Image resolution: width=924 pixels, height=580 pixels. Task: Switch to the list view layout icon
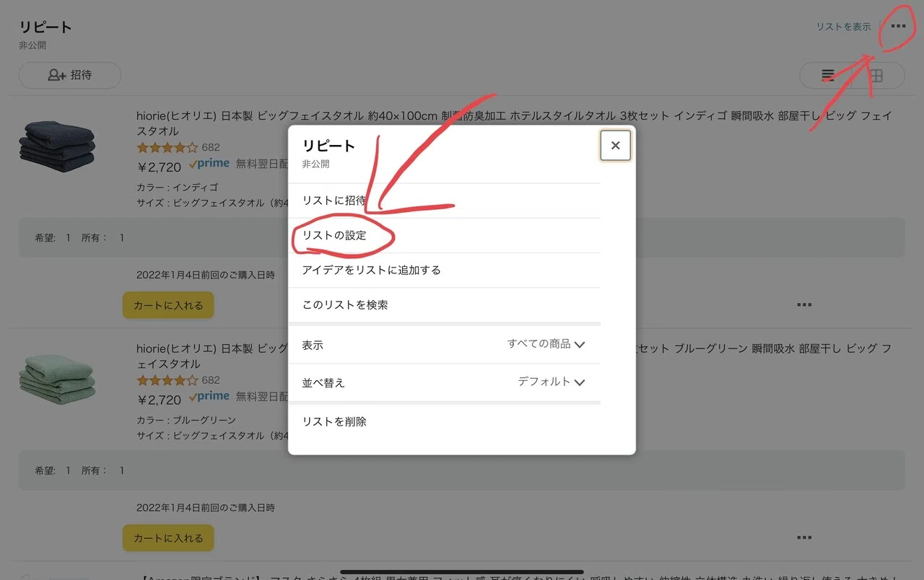(x=827, y=75)
